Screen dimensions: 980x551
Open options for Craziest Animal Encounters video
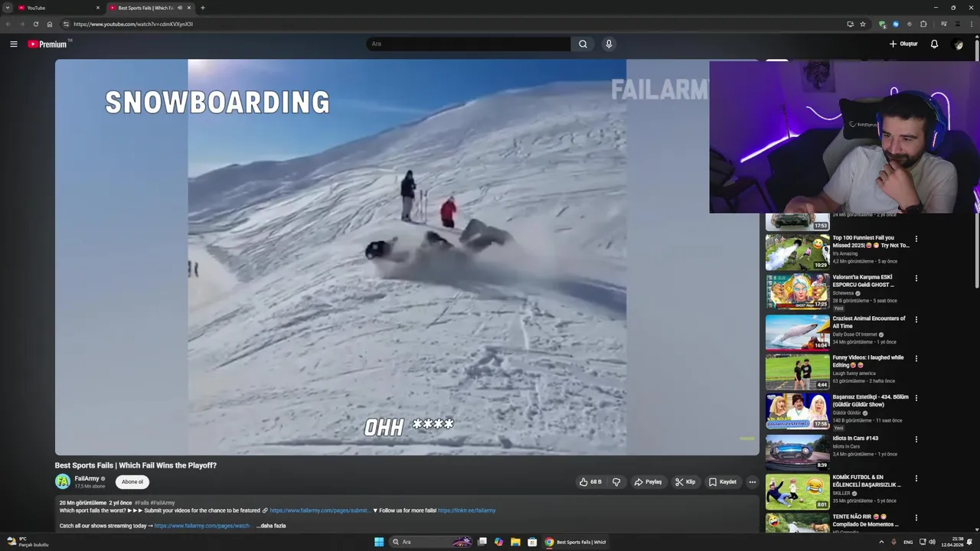(x=916, y=319)
